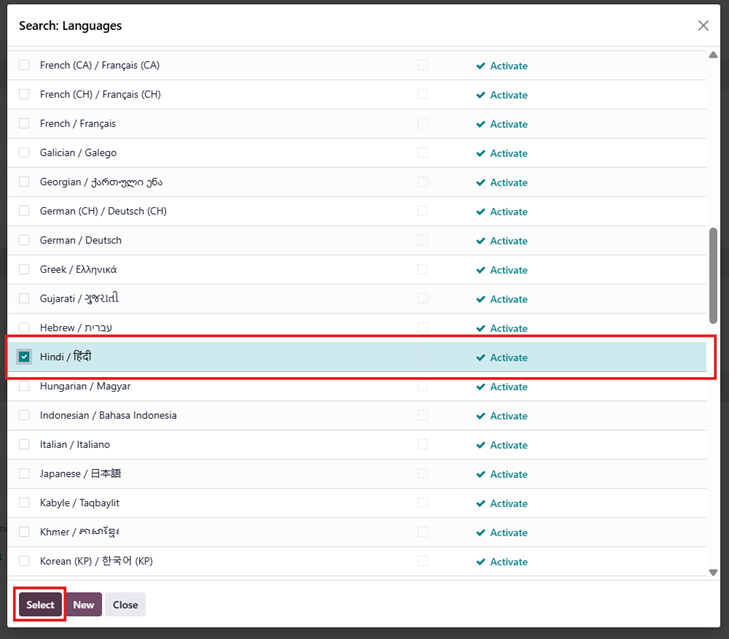Click the Close button in footer
This screenshot has width=729, height=639.
click(125, 605)
